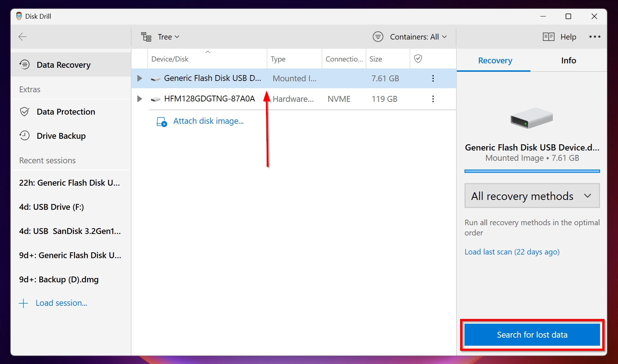Click the Mounted I... type cell
The height and width of the screenshot is (364, 618).
coord(295,78)
